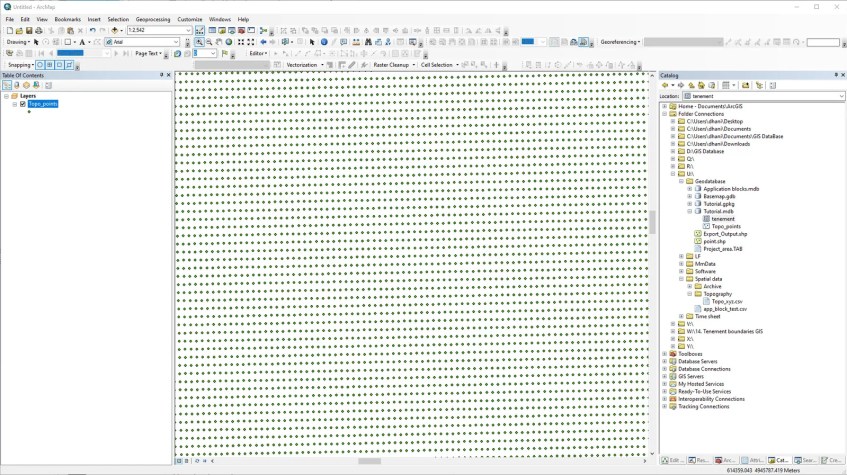Open the Bookmarks menu

[68, 19]
